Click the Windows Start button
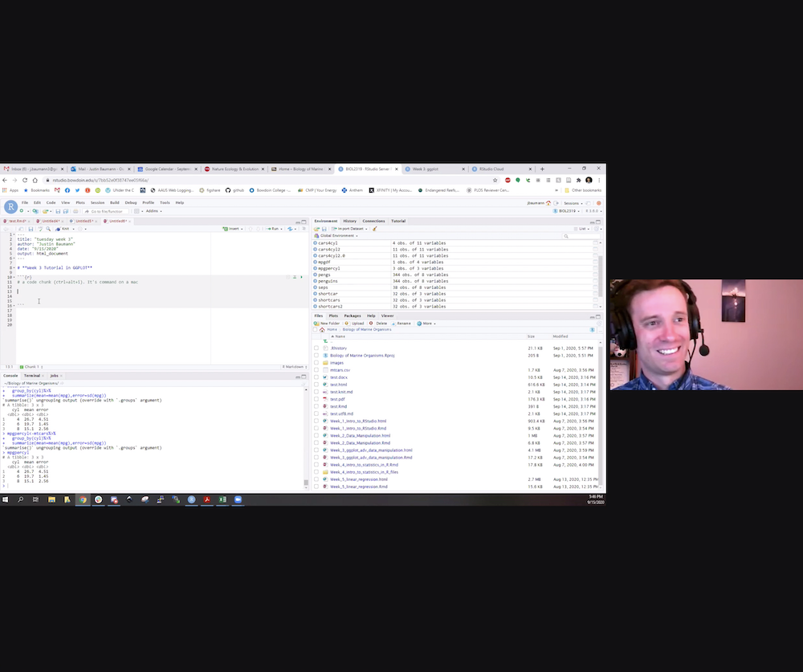 (x=5, y=499)
